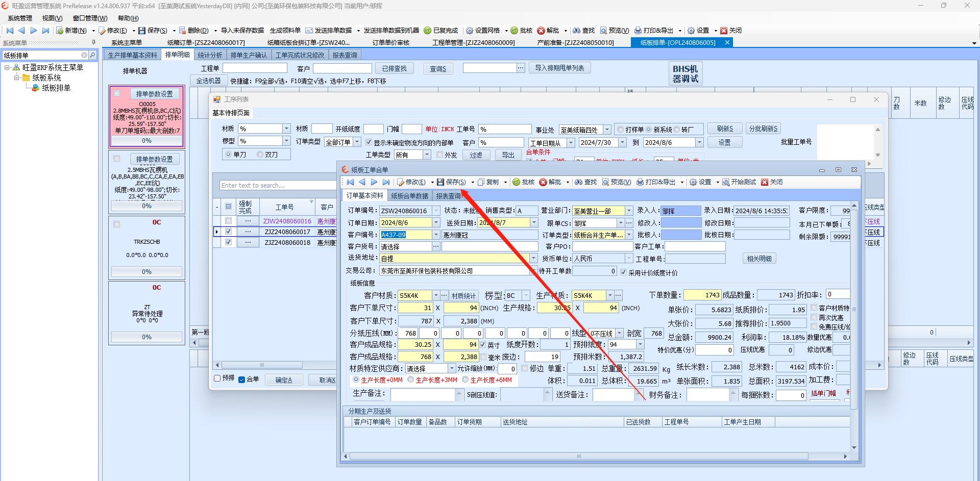Click 导出 button in 工序列表

click(508, 155)
